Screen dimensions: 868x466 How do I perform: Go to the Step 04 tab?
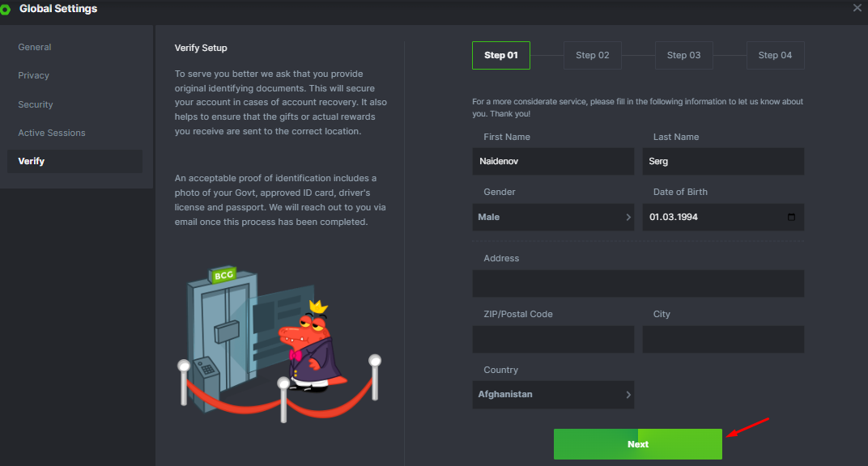(x=775, y=55)
